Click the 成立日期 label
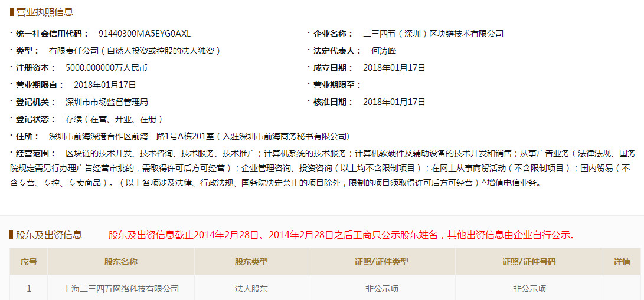 333,68
